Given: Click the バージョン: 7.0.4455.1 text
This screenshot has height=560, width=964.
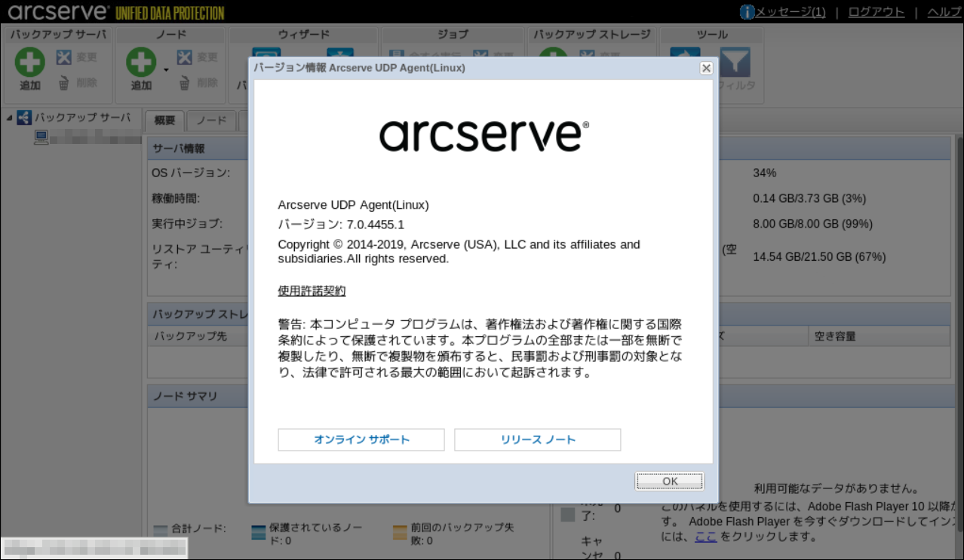Looking at the screenshot, I should (x=341, y=225).
